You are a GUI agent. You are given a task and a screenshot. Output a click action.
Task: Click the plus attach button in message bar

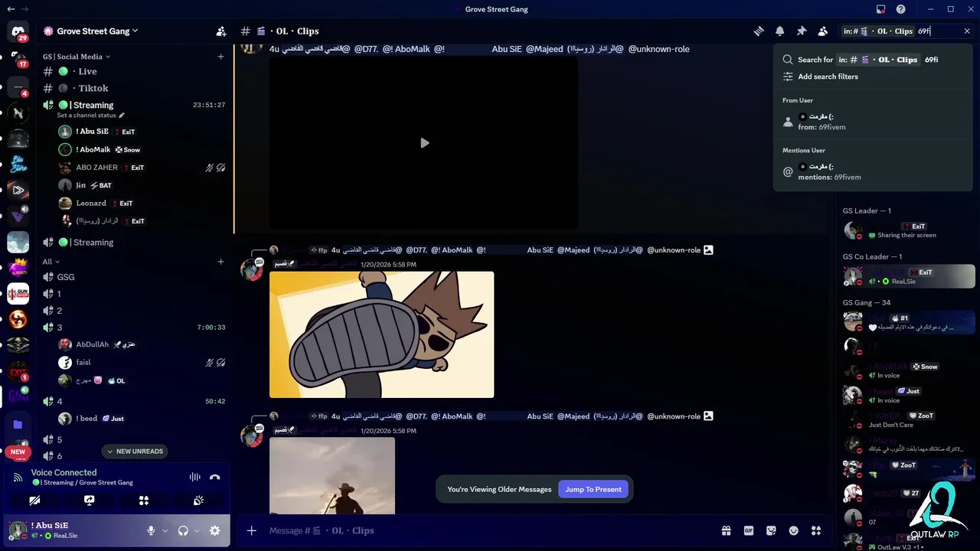click(x=251, y=530)
